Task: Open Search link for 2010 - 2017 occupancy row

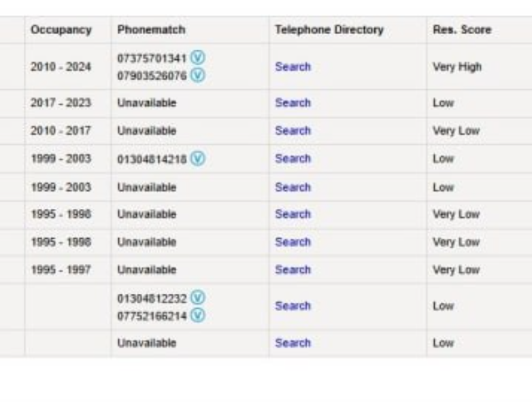Action: point(293,131)
